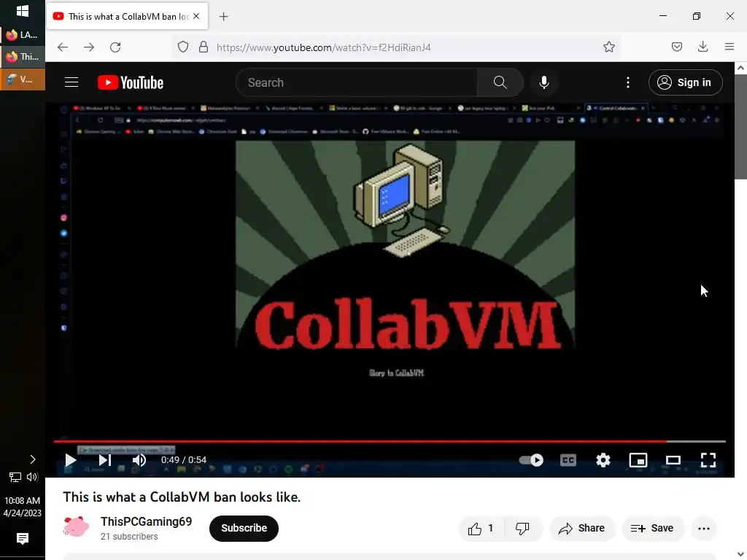Click page scrollbar down arrow
The height and width of the screenshot is (560, 747).
tap(740, 554)
